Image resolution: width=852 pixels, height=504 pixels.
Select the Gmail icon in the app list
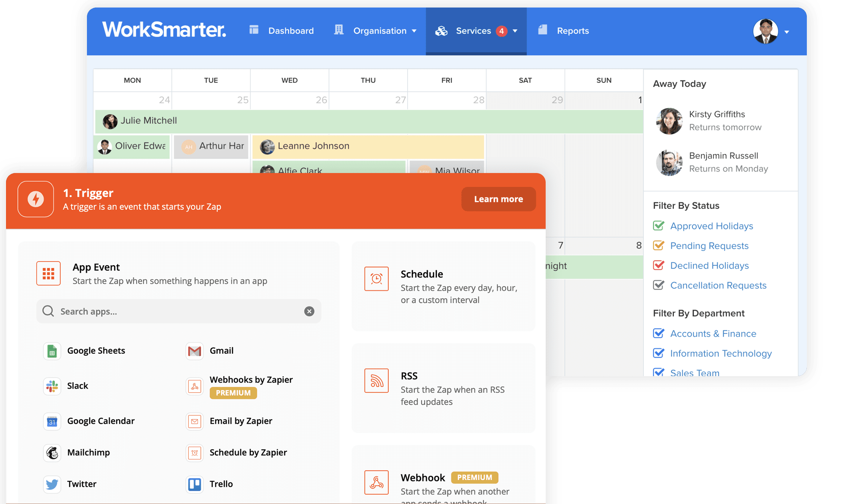[194, 351]
